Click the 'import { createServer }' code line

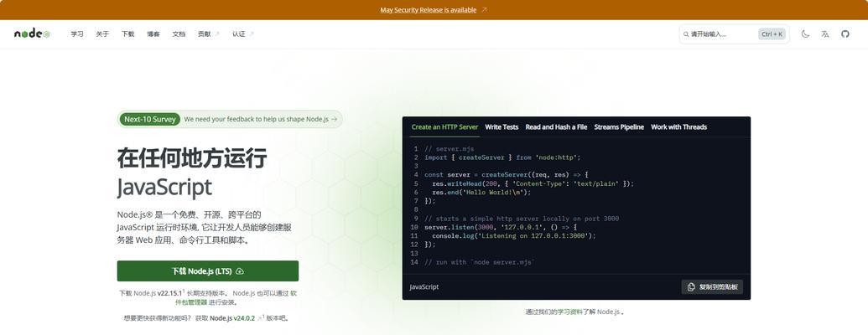pyautogui.click(x=502, y=157)
